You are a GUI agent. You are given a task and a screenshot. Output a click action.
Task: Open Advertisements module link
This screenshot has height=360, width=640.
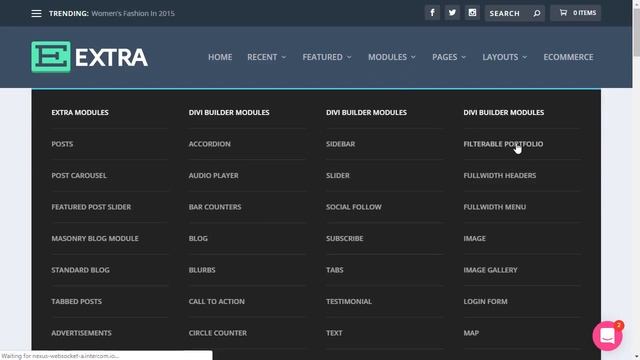[x=81, y=333]
